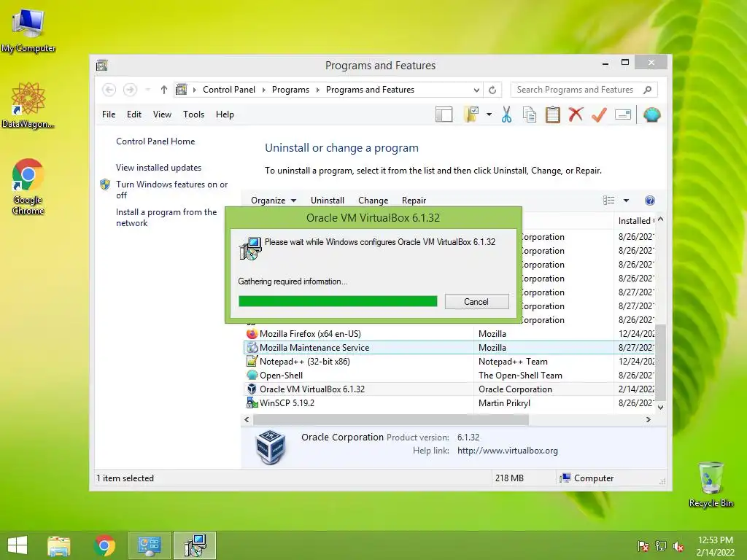Open the View menu
Screen dimensions: 747x560
(x=162, y=114)
